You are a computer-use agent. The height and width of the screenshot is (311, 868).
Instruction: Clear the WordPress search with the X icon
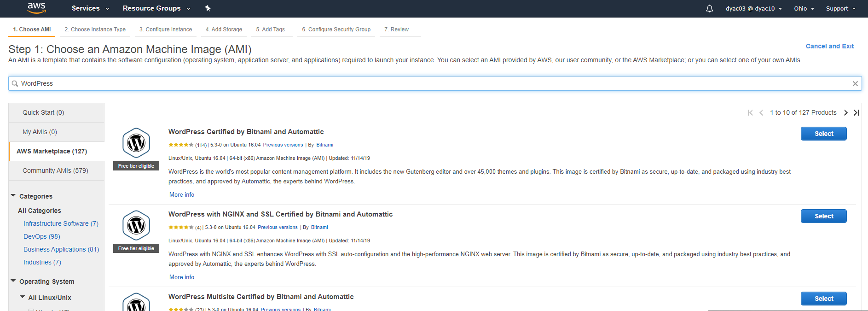(855, 83)
